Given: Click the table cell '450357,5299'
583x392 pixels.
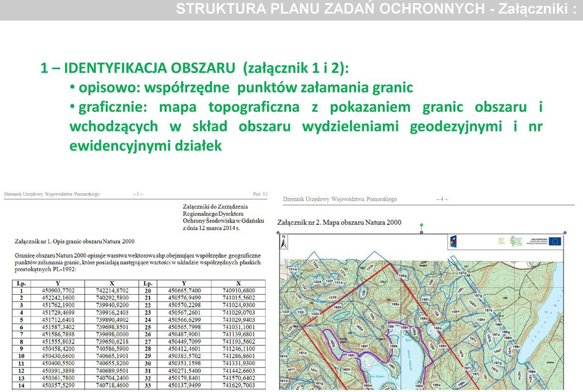Looking at the screenshot, I should (x=58, y=386).
